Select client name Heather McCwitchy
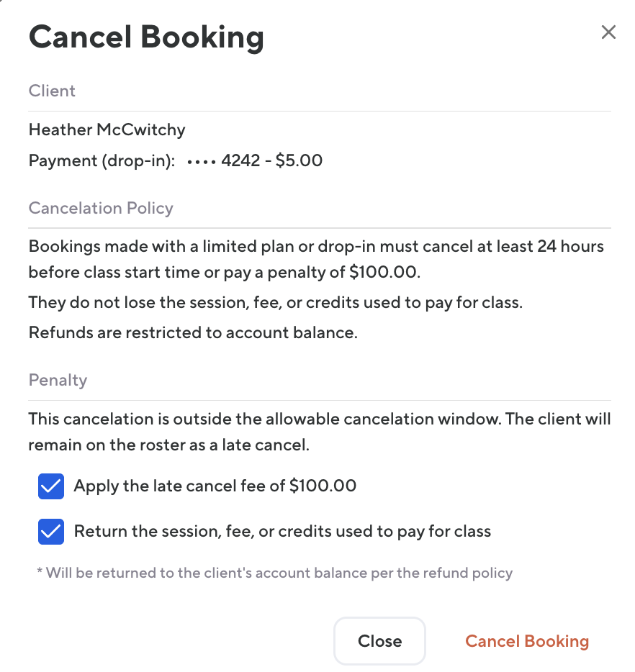This screenshot has height=672, width=635. pyautogui.click(x=107, y=130)
